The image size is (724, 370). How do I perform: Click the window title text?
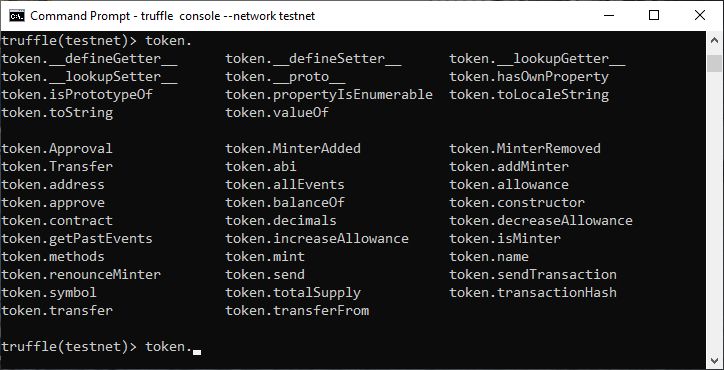173,16
